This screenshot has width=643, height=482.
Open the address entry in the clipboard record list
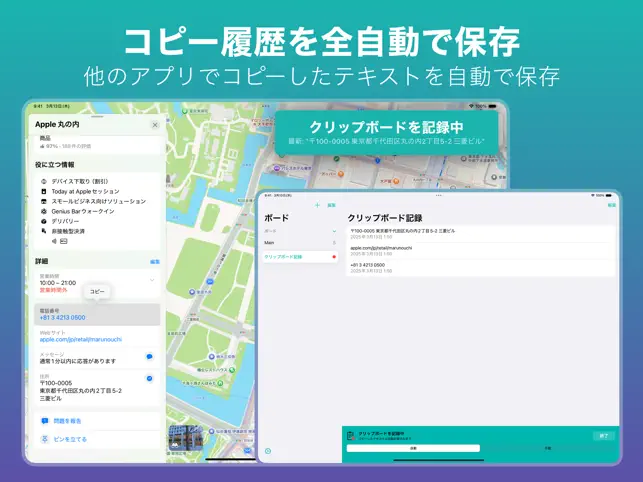[x=481, y=234]
